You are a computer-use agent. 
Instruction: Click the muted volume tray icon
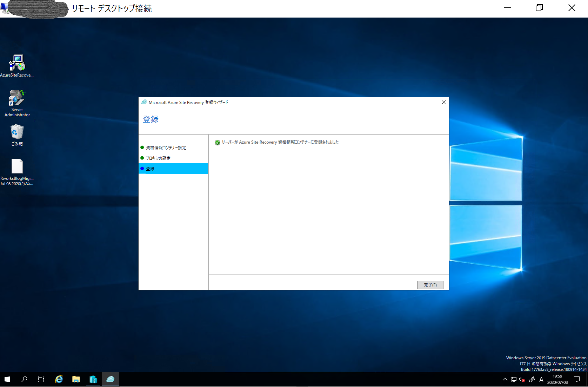coord(522,379)
